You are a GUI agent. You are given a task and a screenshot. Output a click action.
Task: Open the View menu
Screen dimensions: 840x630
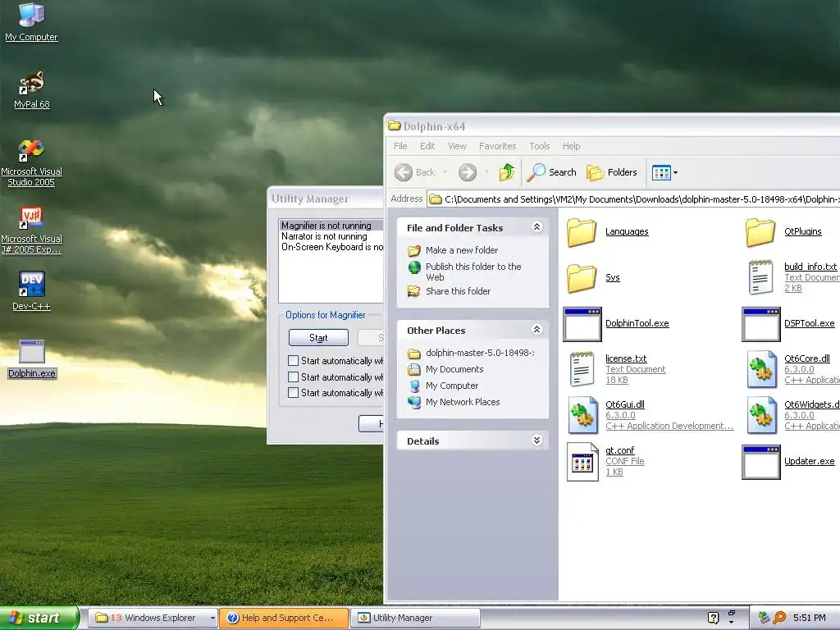click(457, 146)
